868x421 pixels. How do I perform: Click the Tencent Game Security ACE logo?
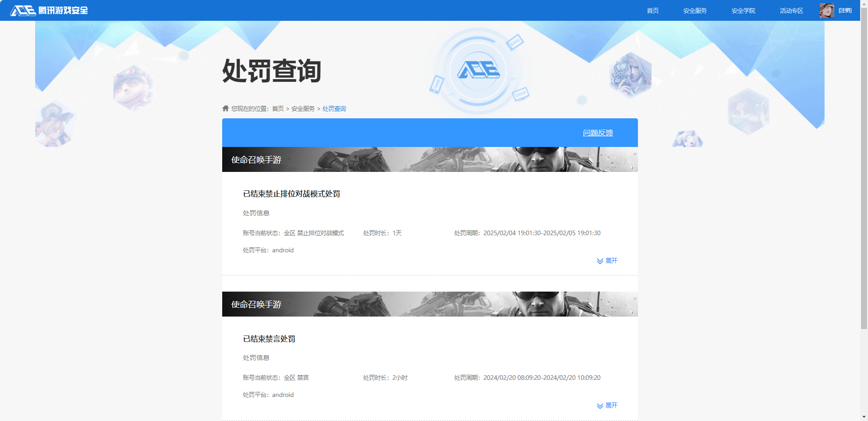(49, 10)
